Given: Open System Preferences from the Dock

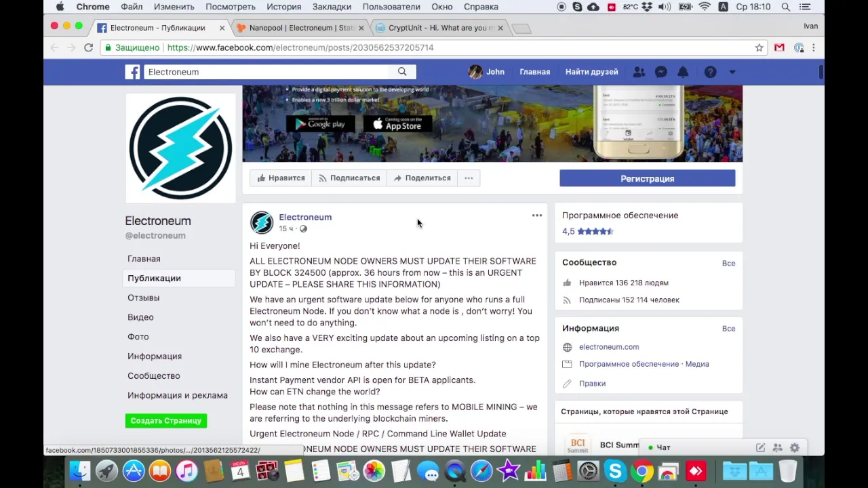Looking at the screenshot, I should 589,470.
